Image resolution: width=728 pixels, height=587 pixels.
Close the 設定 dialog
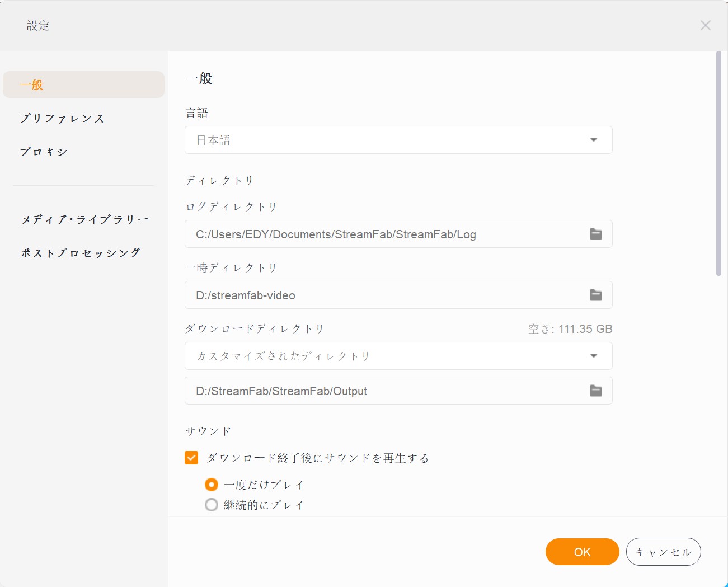[x=705, y=25]
